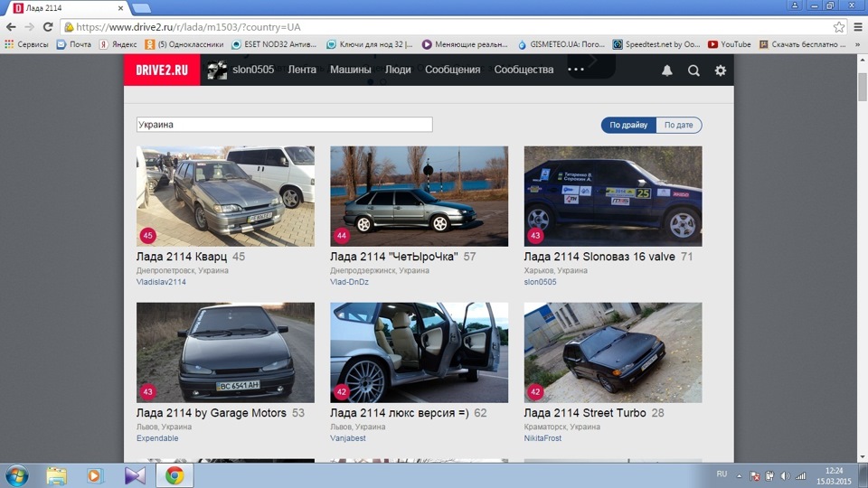Open the file explorer taskbar icon
Viewport: 868px width, 488px height.
click(x=56, y=476)
